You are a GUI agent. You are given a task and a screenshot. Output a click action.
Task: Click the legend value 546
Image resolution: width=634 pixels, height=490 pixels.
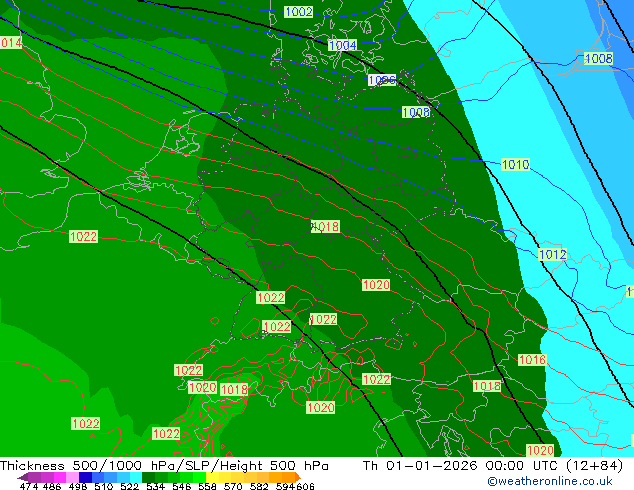point(182,486)
